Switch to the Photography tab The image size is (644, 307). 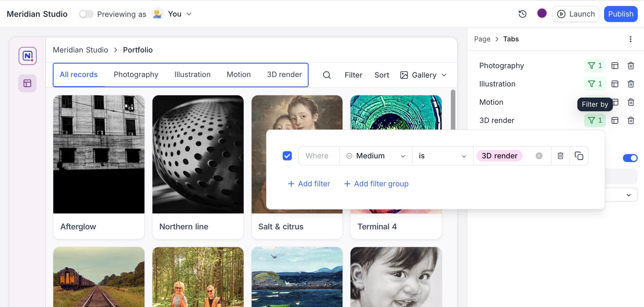click(x=136, y=74)
